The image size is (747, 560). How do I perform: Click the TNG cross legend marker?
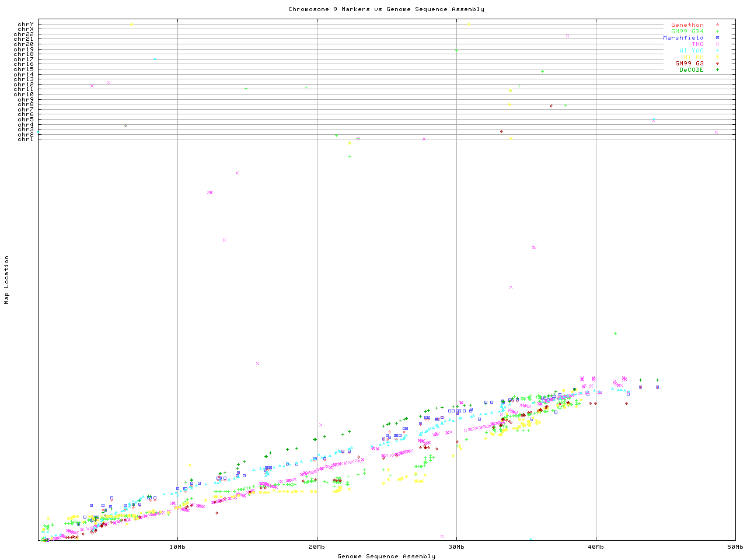pos(717,44)
